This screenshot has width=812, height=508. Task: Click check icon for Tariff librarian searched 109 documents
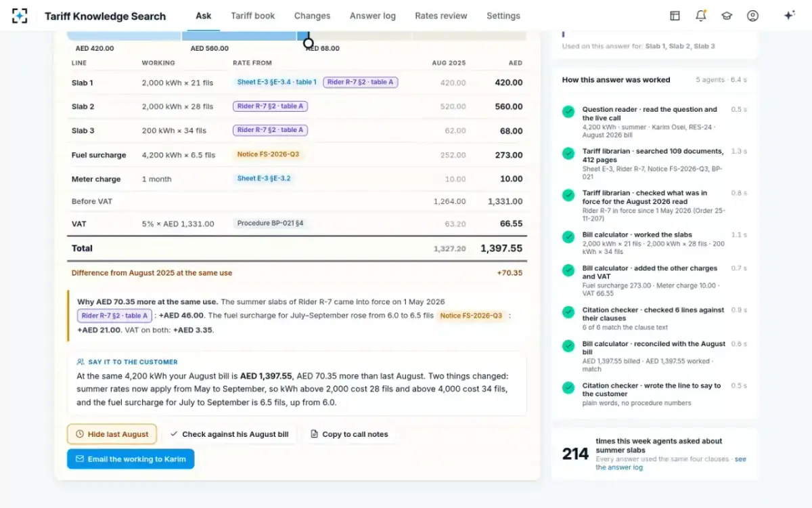click(568, 154)
